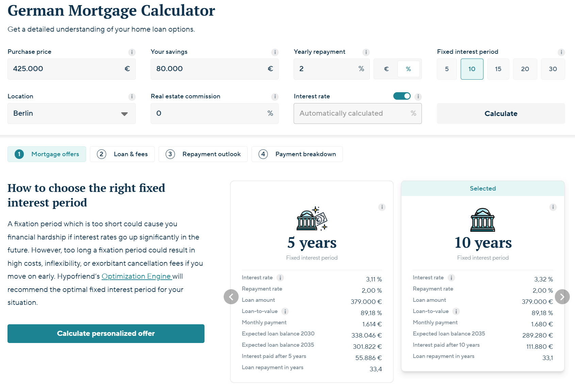Screen dimensions: 575x392
Task: Open the Berlin location dropdown
Action: (x=71, y=114)
